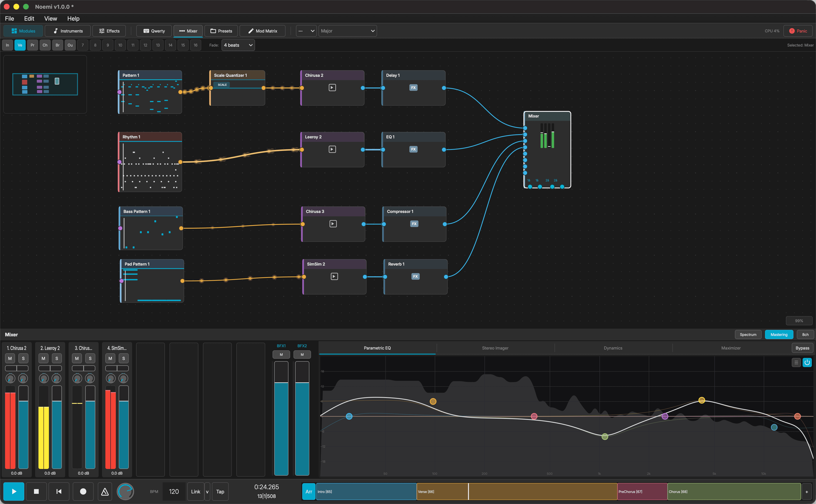The height and width of the screenshot is (504, 816).
Task: Click the FX icon on Delay 1
Action: [x=413, y=88]
